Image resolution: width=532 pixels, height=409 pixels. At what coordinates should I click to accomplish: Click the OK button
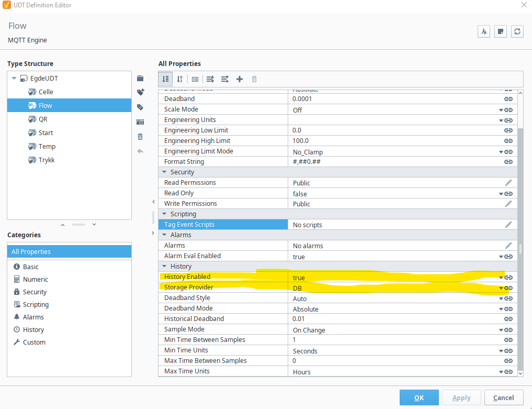(419, 397)
